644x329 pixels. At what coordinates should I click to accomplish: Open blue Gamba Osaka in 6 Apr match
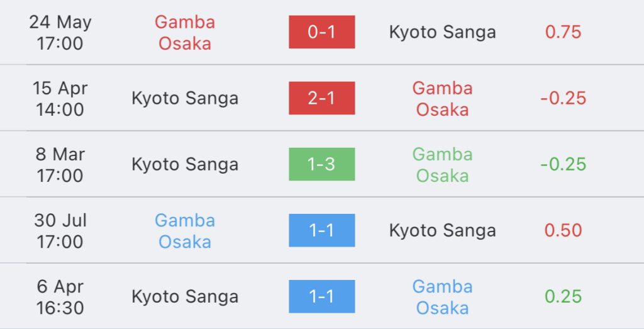[442, 297]
